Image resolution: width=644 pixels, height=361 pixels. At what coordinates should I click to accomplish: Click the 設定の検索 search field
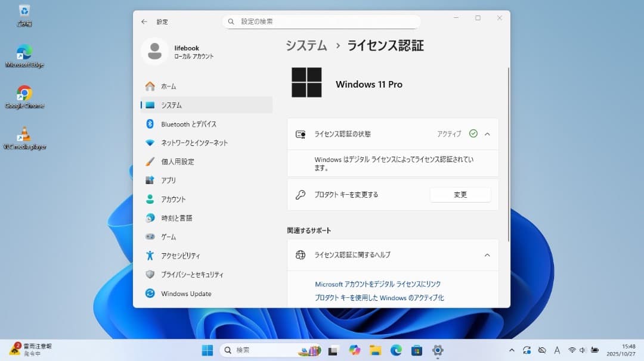321,21
